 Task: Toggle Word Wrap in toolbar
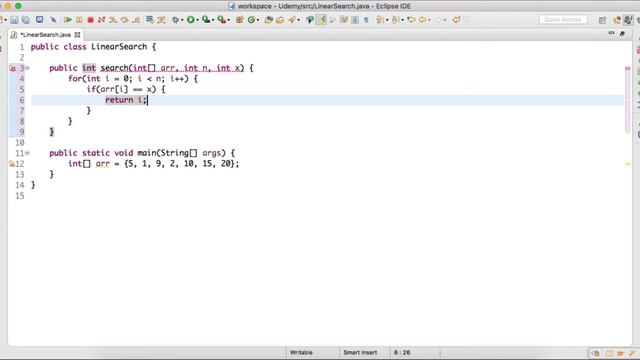click(x=344, y=20)
